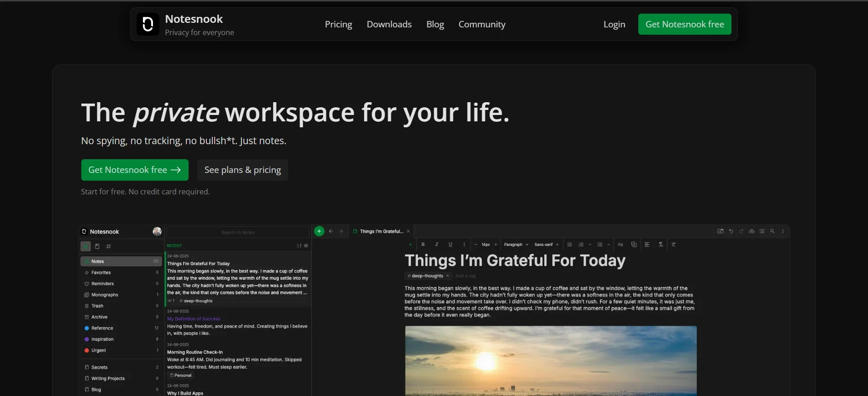Click the cloud sync icon
The height and width of the screenshot is (396, 868).
752,231
